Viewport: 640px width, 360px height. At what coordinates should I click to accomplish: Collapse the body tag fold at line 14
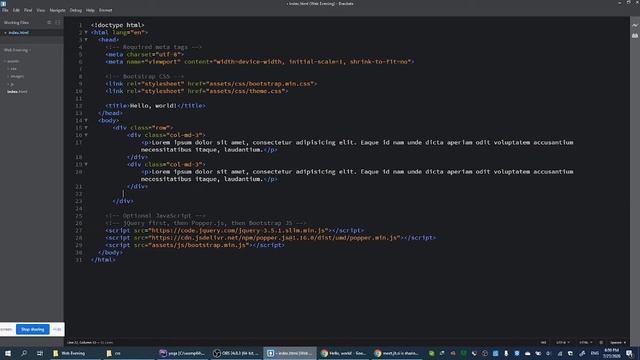point(86,120)
